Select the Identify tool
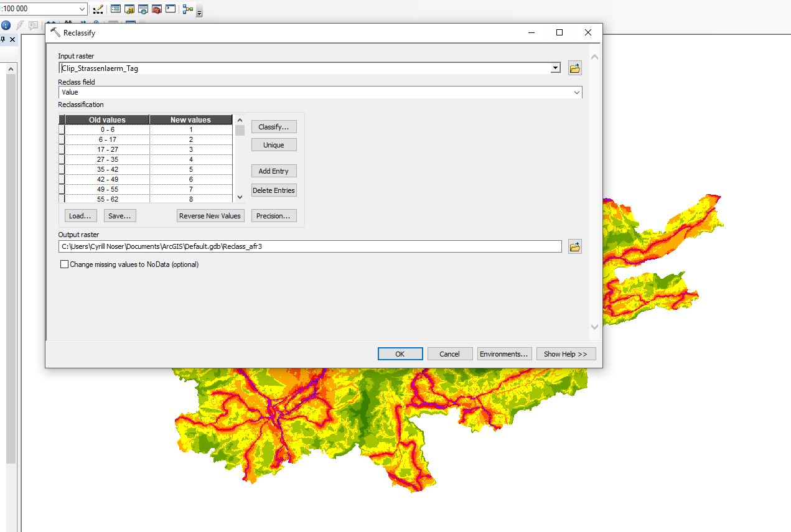Viewport: 791px width, 532px height. (6, 26)
